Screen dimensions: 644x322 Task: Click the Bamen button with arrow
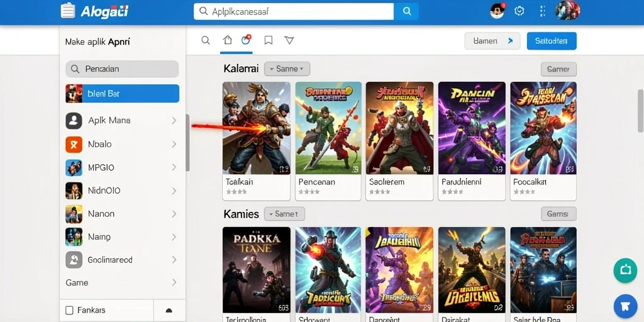492,41
